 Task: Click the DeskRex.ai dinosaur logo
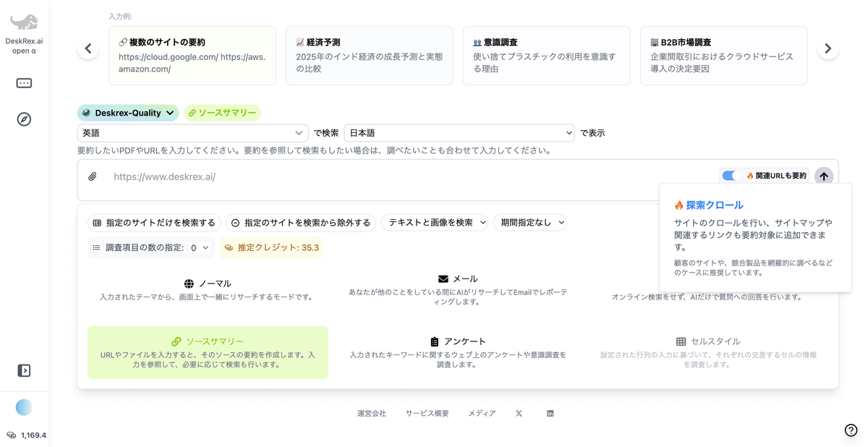click(24, 23)
